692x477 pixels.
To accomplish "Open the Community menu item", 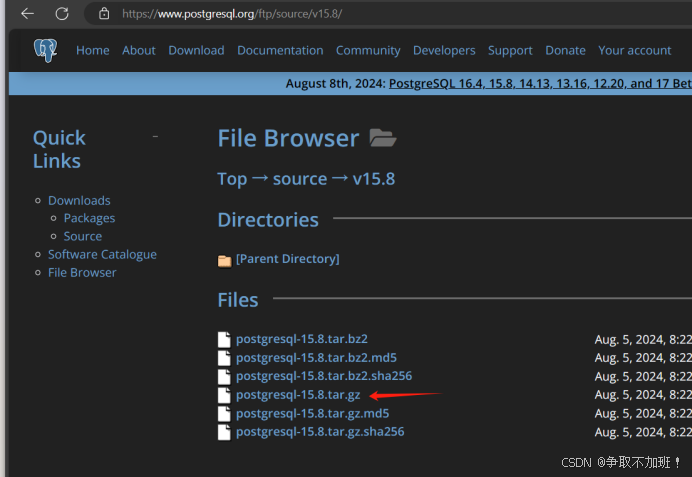I will tap(368, 51).
